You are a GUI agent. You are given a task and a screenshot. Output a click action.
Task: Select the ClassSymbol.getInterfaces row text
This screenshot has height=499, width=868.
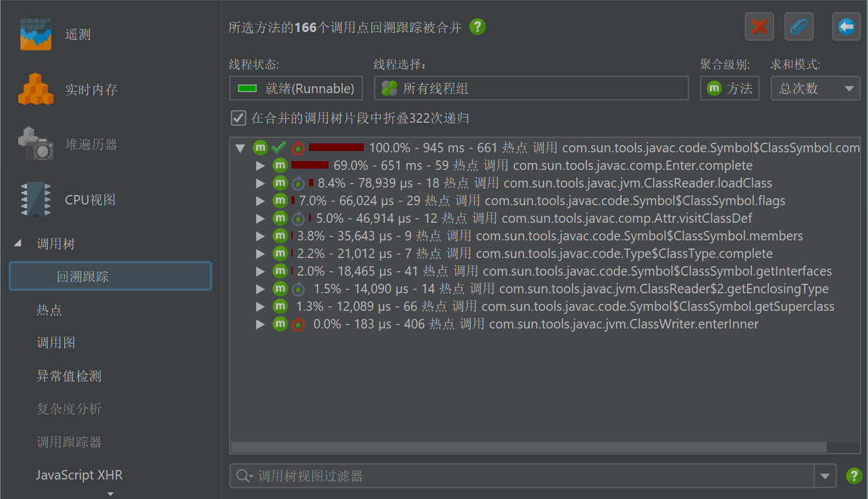[x=565, y=271]
